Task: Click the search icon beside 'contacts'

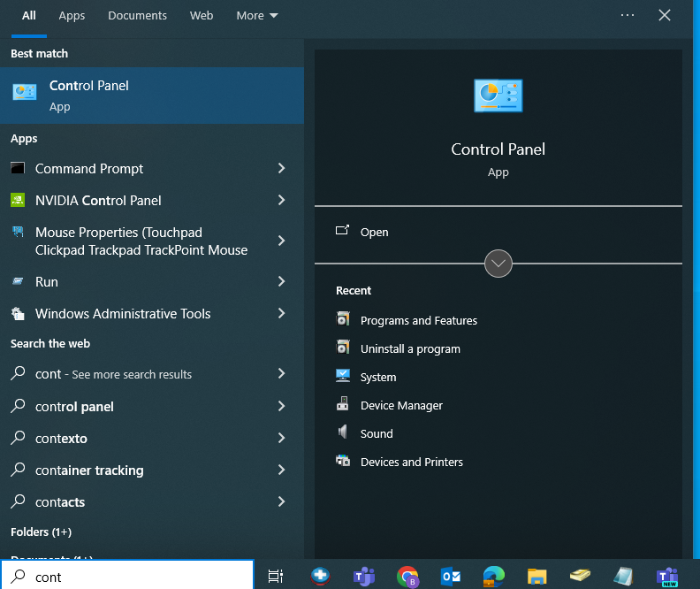Action: pos(18,501)
